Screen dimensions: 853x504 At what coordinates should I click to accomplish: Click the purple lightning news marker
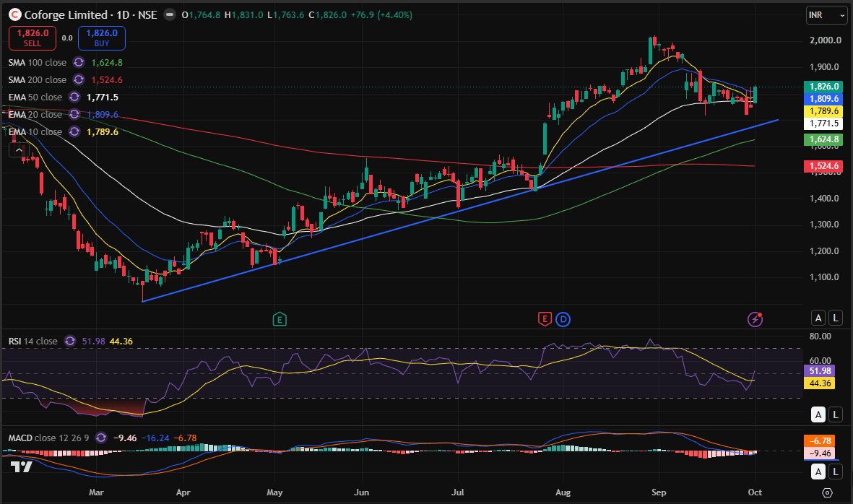[x=755, y=319]
